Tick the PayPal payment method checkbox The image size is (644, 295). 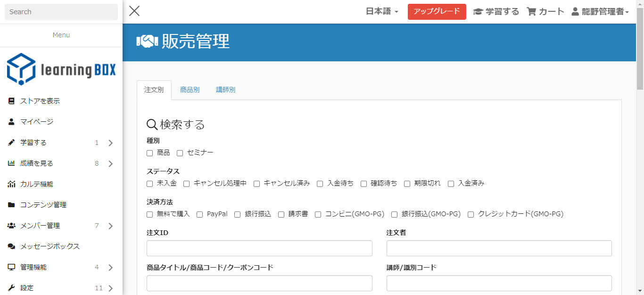[199, 214]
